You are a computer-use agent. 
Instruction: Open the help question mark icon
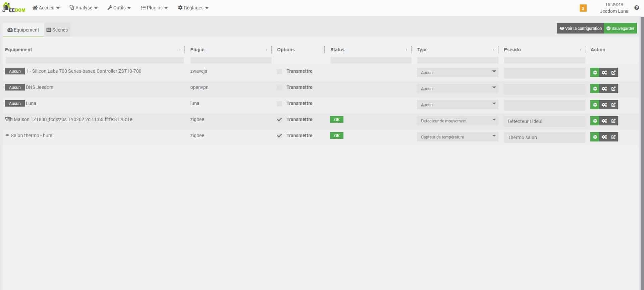[x=636, y=8]
